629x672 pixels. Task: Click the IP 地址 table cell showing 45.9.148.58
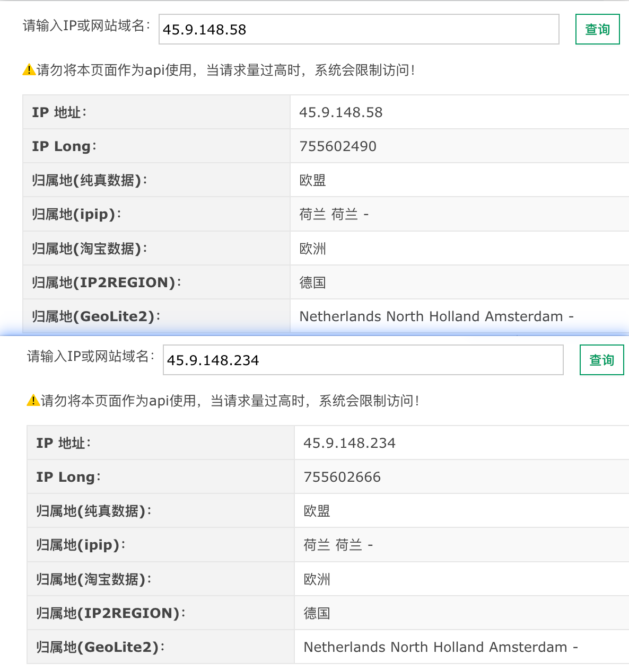(340, 112)
